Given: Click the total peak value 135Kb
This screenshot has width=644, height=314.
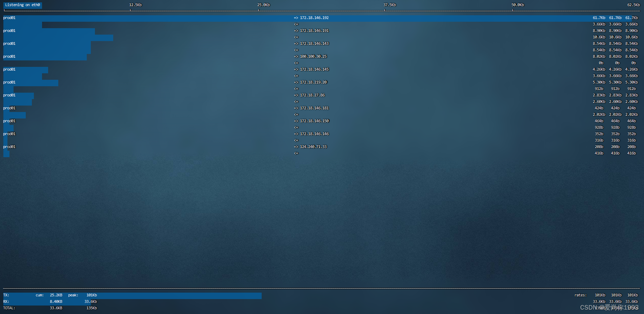Looking at the screenshot, I should click(92, 308).
